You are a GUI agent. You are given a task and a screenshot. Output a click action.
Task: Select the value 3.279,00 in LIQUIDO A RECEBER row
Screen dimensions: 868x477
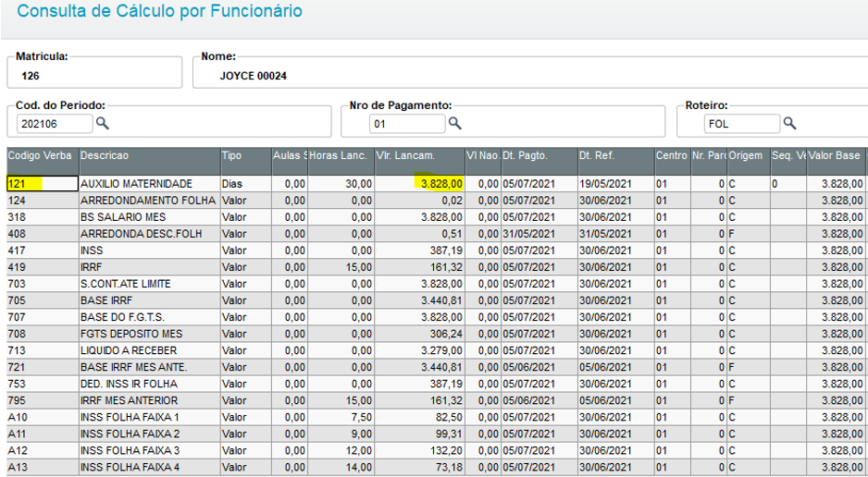tap(441, 350)
